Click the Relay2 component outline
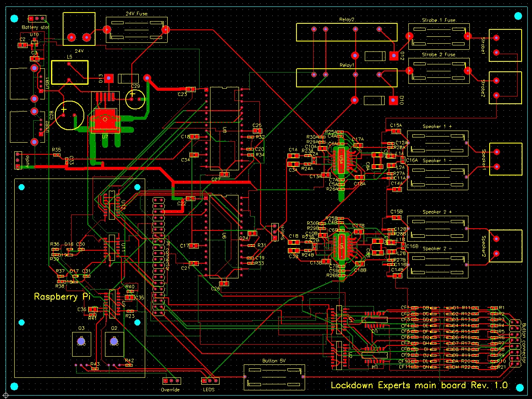Screen dimensions: 532x399 tap(346, 32)
